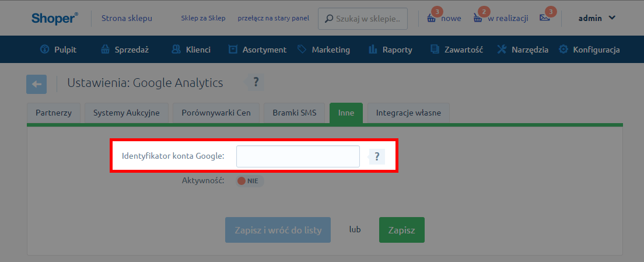The height and width of the screenshot is (262, 644).
Task: Open the Klienci menu
Action: pos(191,50)
